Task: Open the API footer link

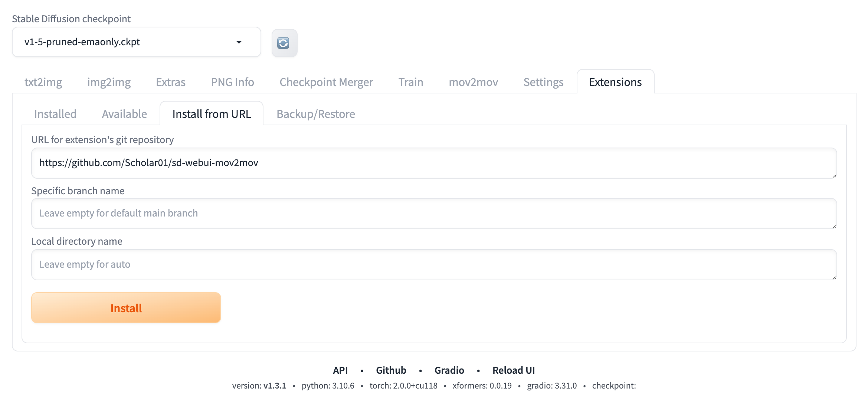Action: tap(340, 370)
